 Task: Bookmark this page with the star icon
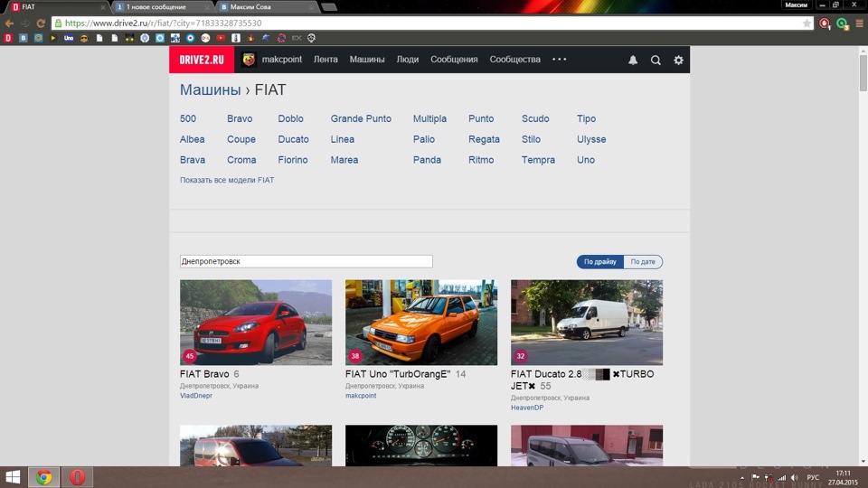point(807,23)
